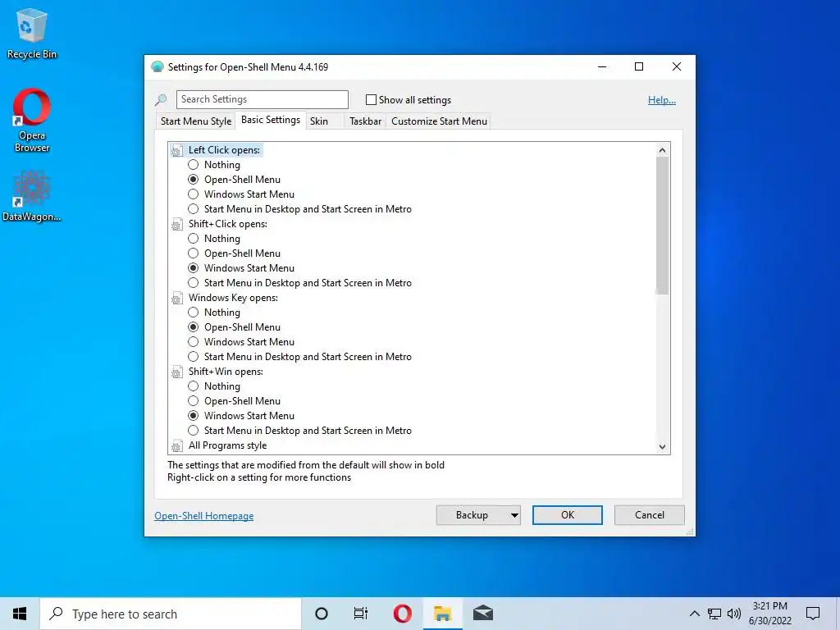This screenshot has width=840, height=630.
Task: Click the Cancel button
Action: coord(650,515)
